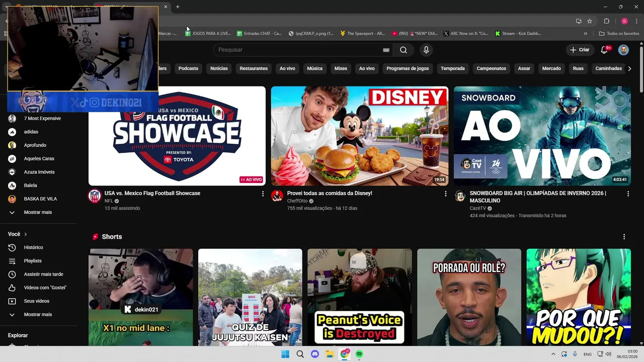644x362 pixels.
Task: Open Vídeos com "Gostei"
Action: click(x=45, y=288)
